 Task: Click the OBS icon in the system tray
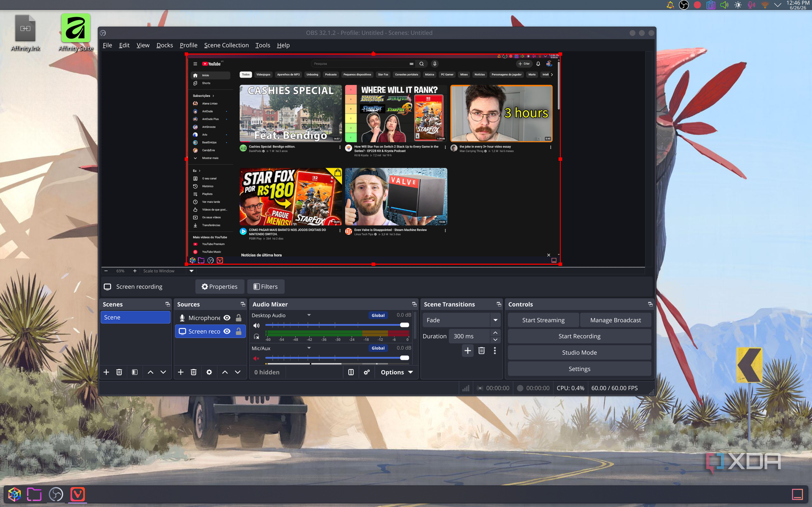684,5
